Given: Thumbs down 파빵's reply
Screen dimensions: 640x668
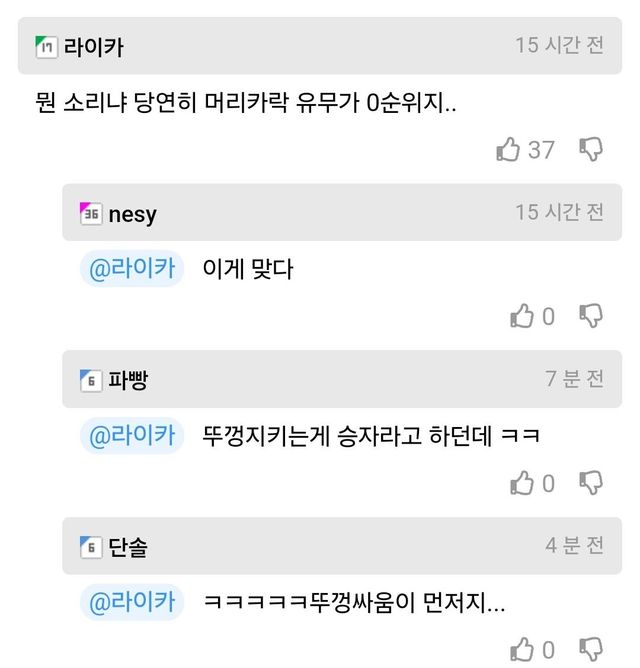Looking at the screenshot, I should (x=591, y=484).
